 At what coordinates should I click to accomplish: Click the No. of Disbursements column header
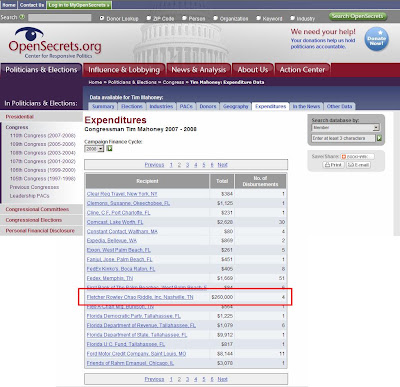click(260, 181)
